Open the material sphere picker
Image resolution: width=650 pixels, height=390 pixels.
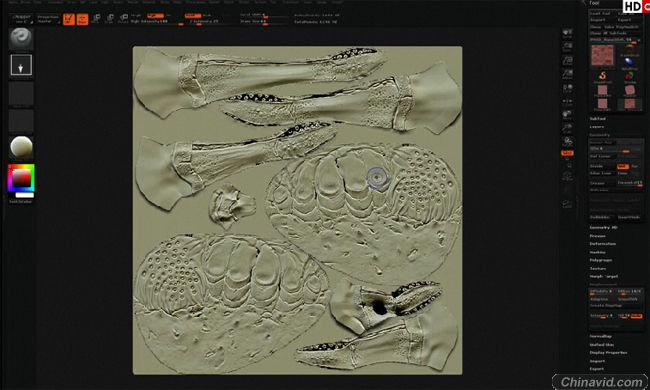pyautogui.click(x=21, y=147)
